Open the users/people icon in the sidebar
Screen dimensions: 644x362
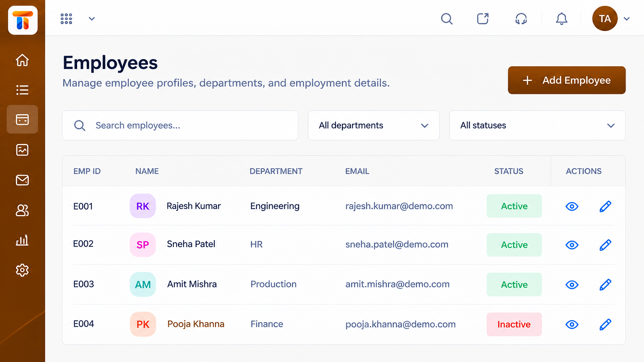[22, 210]
